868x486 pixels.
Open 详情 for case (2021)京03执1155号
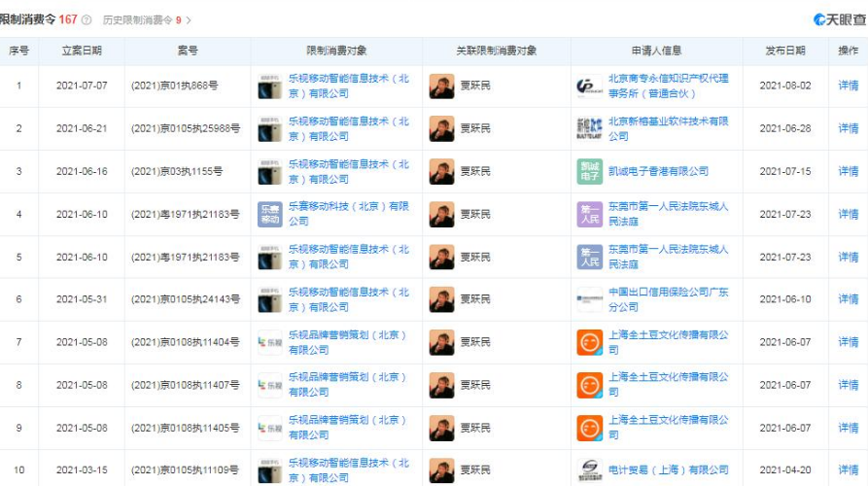(848, 171)
